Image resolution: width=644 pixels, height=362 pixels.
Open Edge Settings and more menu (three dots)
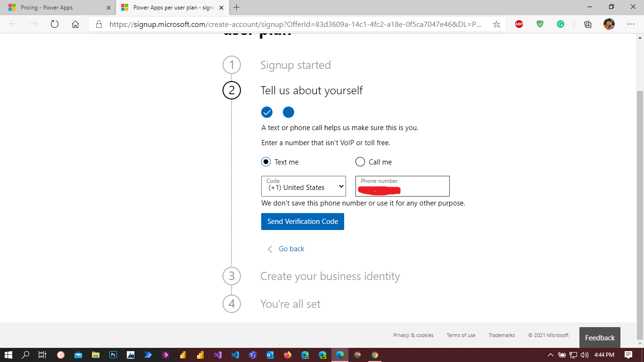click(x=631, y=24)
